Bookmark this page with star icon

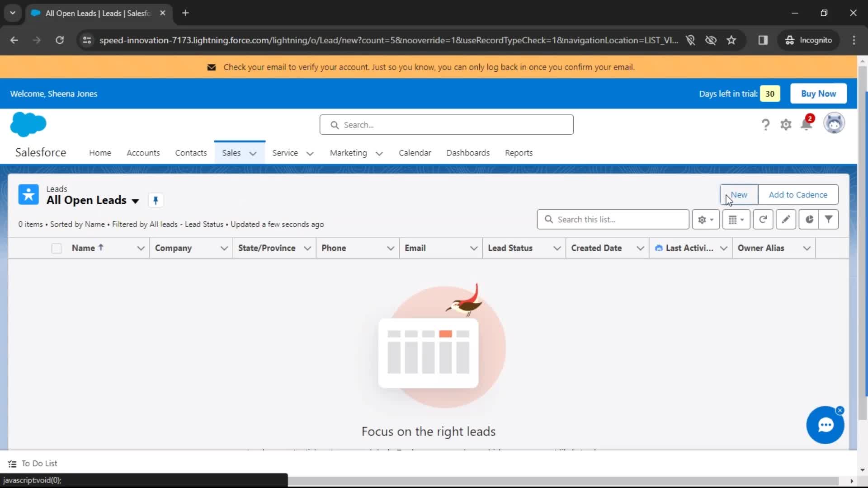click(731, 40)
